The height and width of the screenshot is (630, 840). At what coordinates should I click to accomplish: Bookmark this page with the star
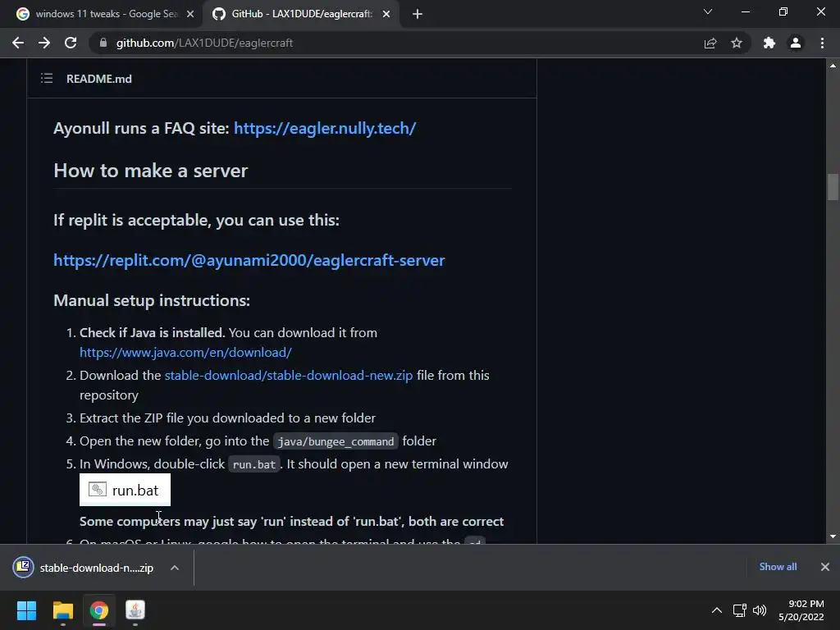click(x=737, y=43)
